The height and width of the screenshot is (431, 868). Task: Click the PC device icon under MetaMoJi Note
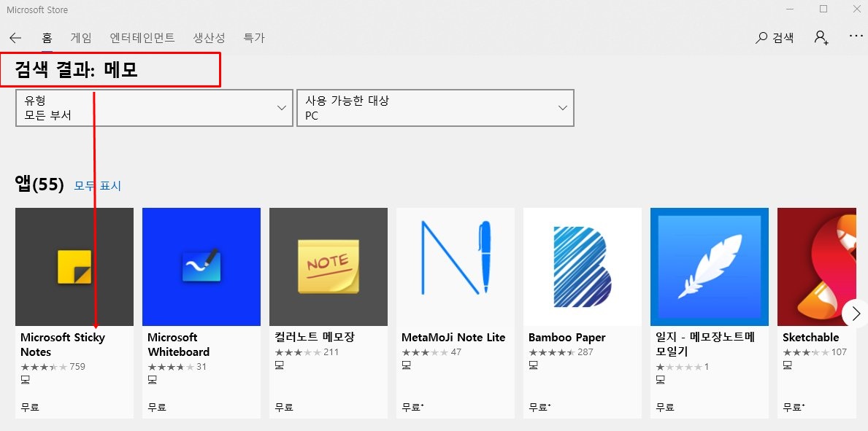[407, 365]
